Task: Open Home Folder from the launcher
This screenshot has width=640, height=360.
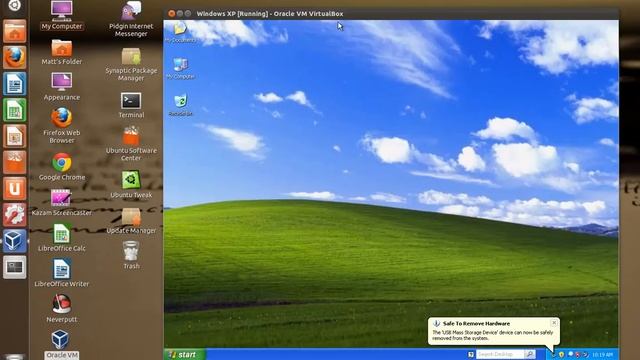Action: [x=15, y=31]
